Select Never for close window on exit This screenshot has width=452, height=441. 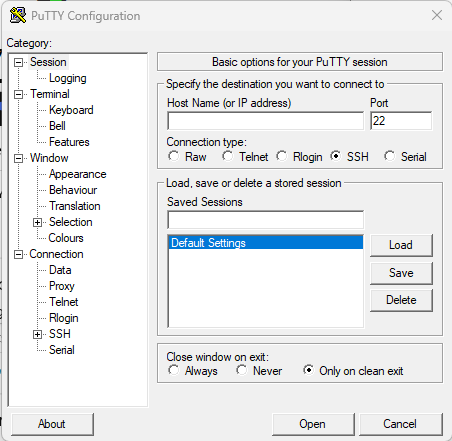tap(242, 370)
